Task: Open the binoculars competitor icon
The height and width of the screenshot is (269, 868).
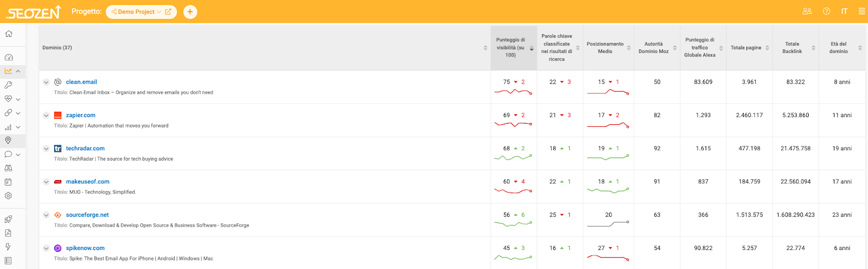Action: pyautogui.click(x=8, y=168)
